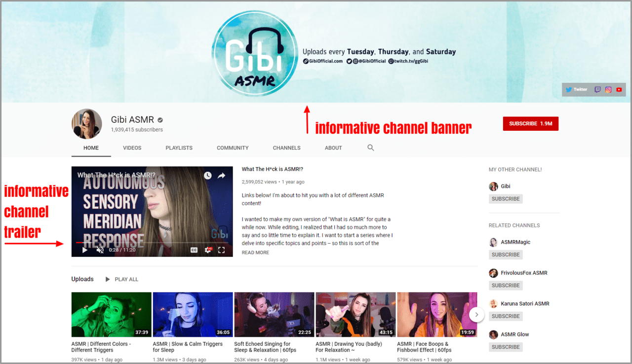Expand description with Read More

click(255, 253)
